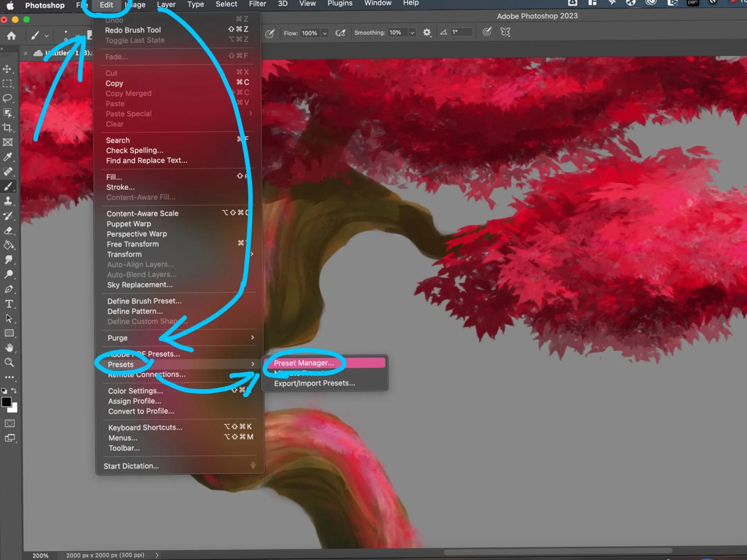The width and height of the screenshot is (747, 560).
Task: Select the Dodge tool
Action: (9, 274)
